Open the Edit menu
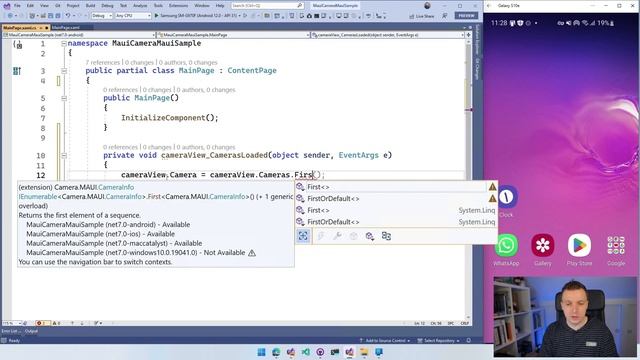Viewport: 640px width, 360px height. (30, 6)
